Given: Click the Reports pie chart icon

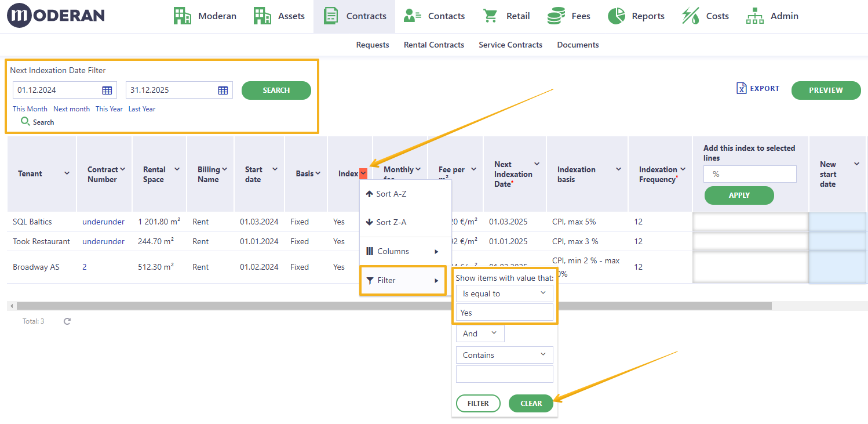Looking at the screenshot, I should pyautogui.click(x=617, y=16).
